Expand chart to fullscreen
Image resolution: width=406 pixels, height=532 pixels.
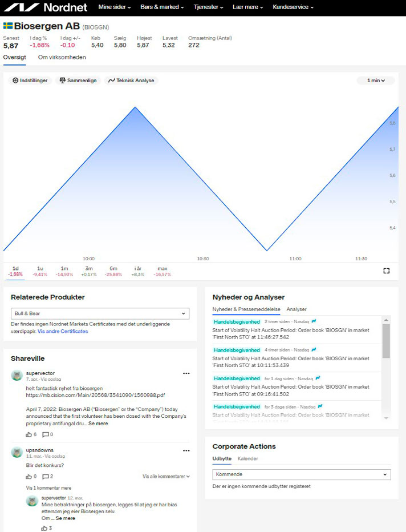coord(387,271)
